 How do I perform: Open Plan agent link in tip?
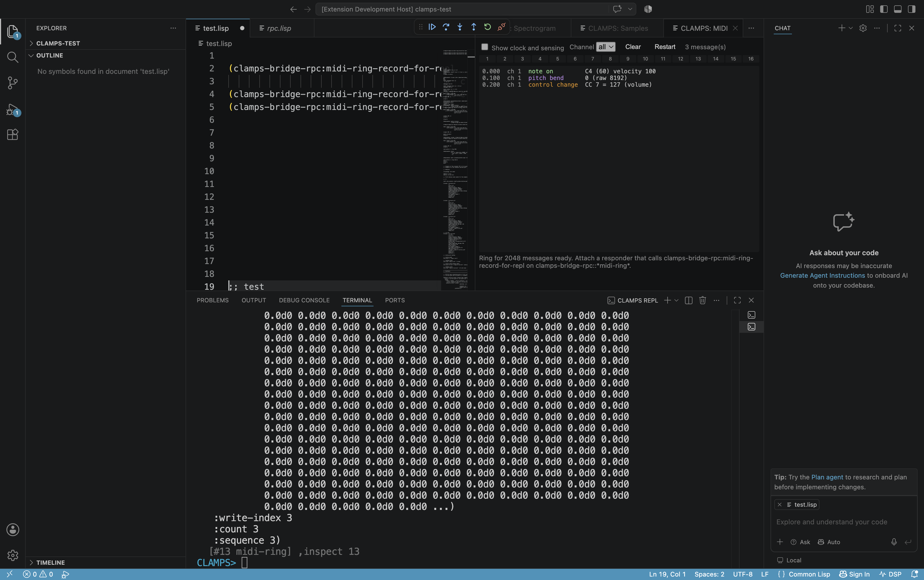tap(827, 477)
